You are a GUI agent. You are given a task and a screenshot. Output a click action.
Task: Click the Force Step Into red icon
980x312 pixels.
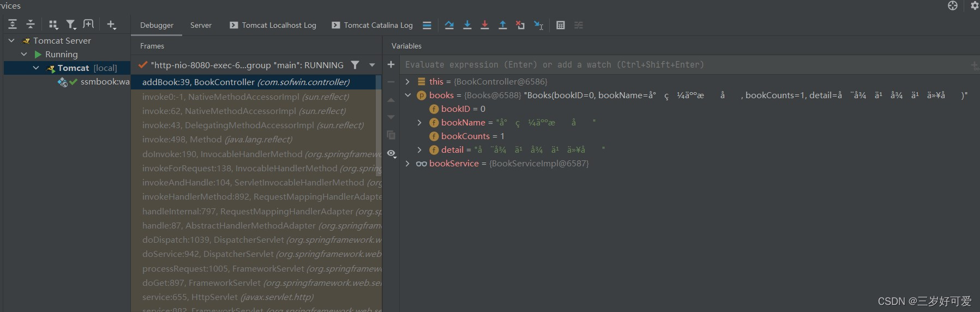click(x=485, y=25)
